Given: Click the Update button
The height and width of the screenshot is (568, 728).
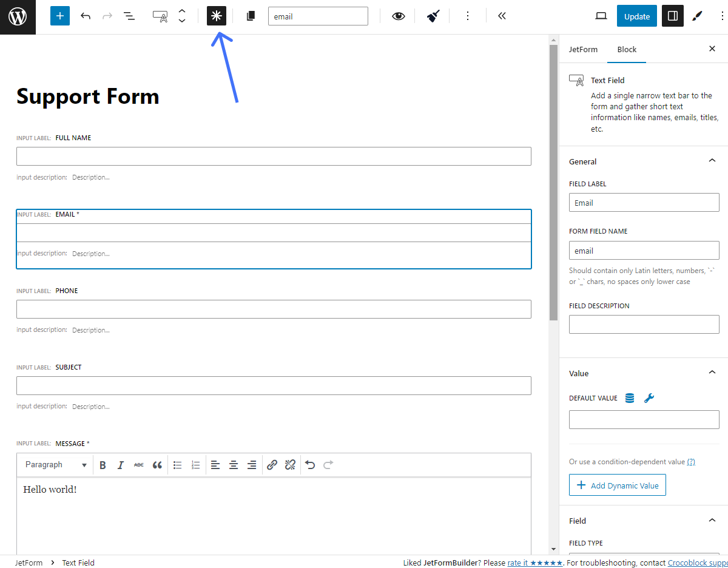Looking at the screenshot, I should 636,16.
